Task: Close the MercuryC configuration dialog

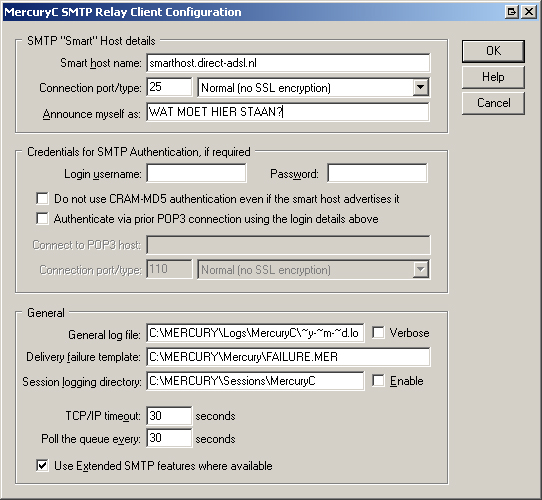Action: (x=529, y=12)
